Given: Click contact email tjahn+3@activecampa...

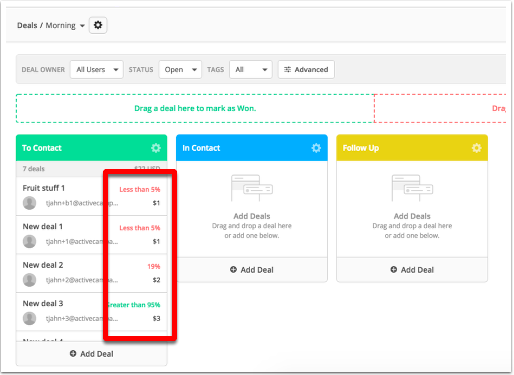Looking at the screenshot, I should point(82,318).
